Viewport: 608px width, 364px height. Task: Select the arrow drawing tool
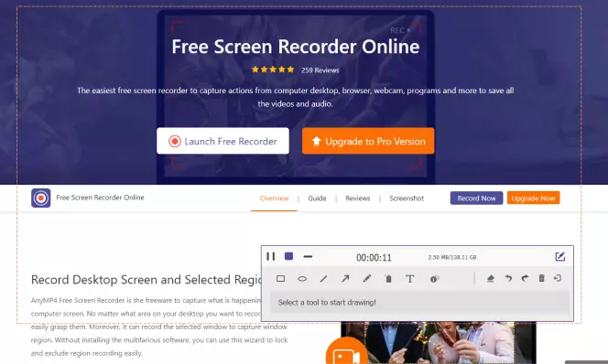pos(345,278)
